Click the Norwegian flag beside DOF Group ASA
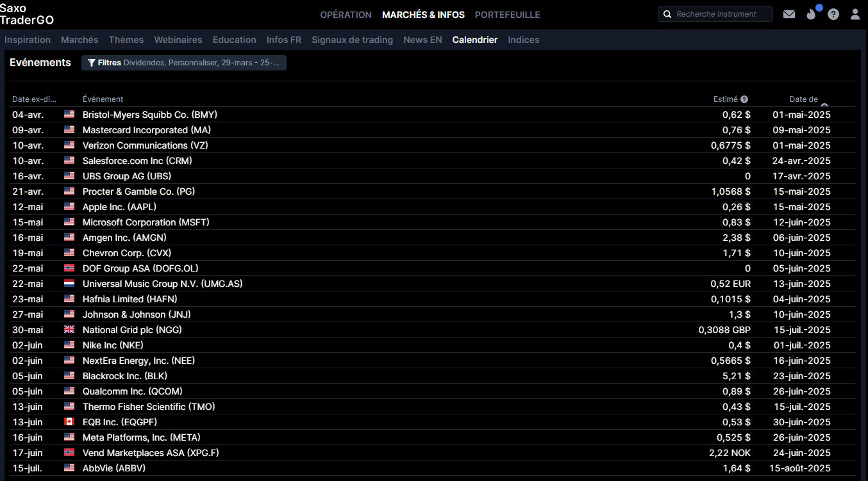The image size is (868, 481). click(69, 268)
